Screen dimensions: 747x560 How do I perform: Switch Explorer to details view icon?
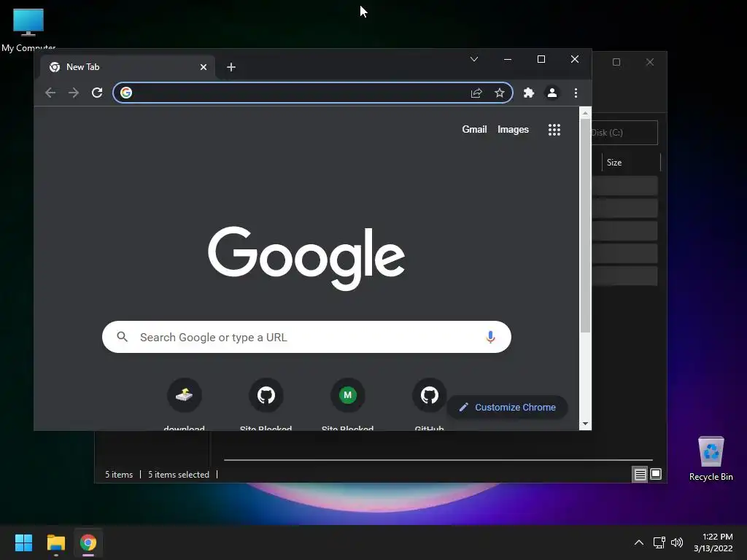[640, 474]
